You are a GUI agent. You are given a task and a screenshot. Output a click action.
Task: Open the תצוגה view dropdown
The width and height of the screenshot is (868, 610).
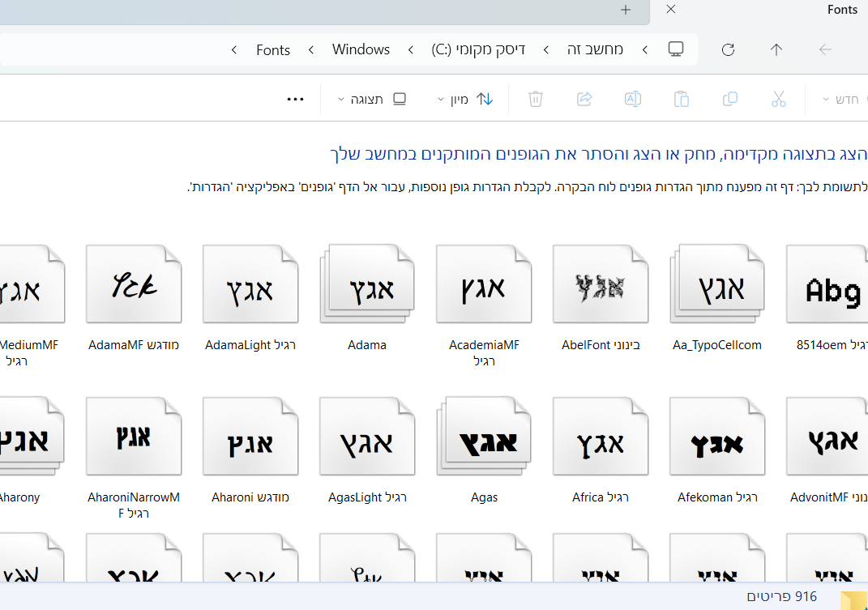[371, 99]
